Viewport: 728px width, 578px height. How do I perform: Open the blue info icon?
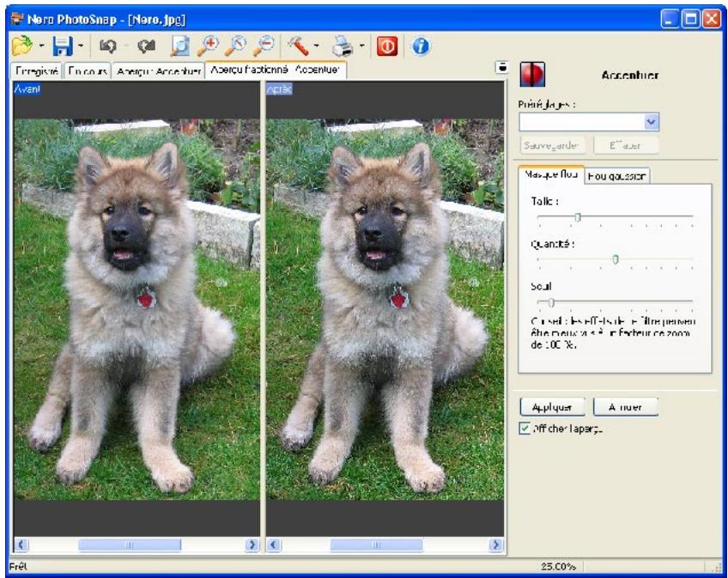click(421, 46)
